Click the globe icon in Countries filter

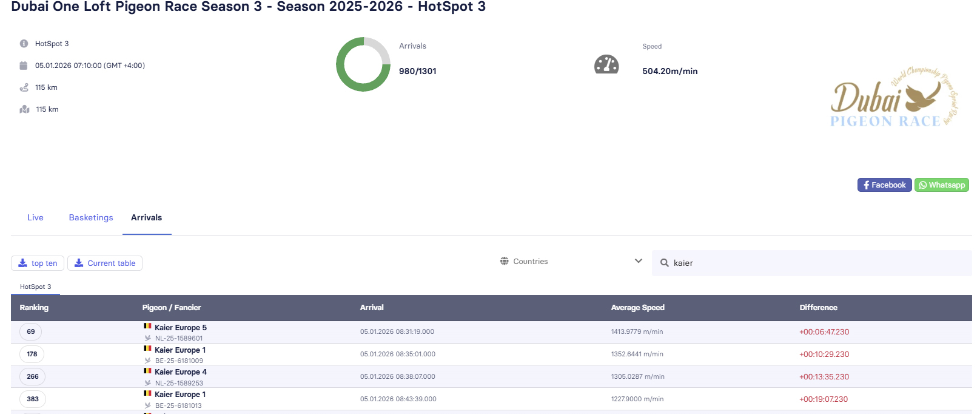pyautogui.click(x=504, y=261)
